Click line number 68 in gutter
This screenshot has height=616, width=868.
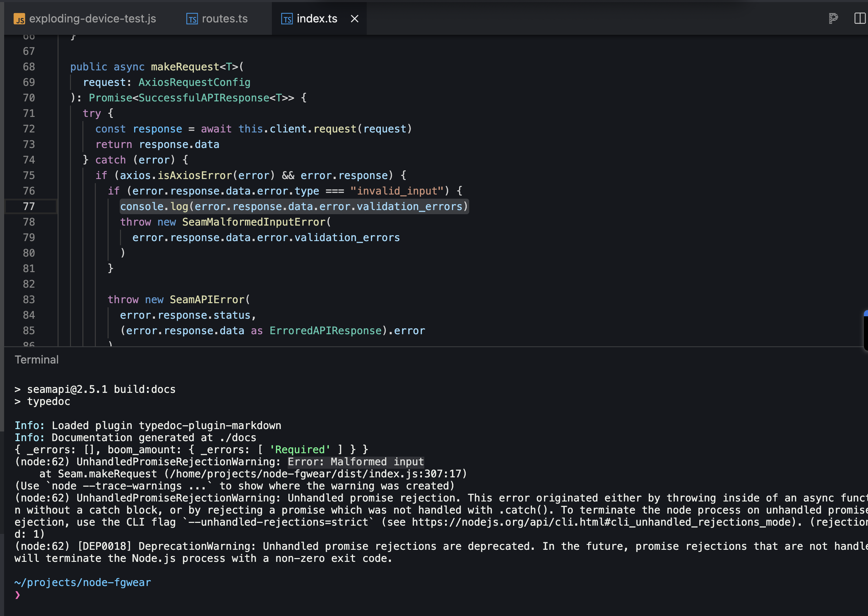(x=29, y=67)
